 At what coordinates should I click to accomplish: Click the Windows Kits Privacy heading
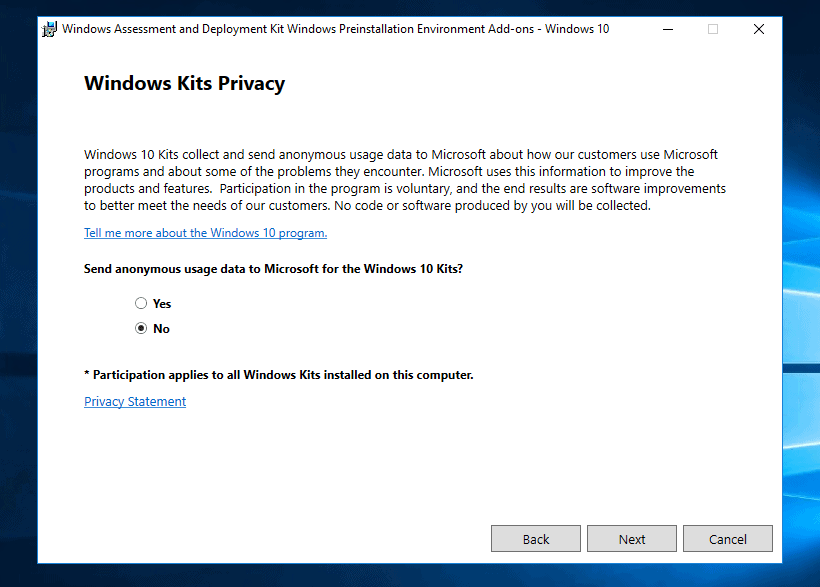point(185,83)
